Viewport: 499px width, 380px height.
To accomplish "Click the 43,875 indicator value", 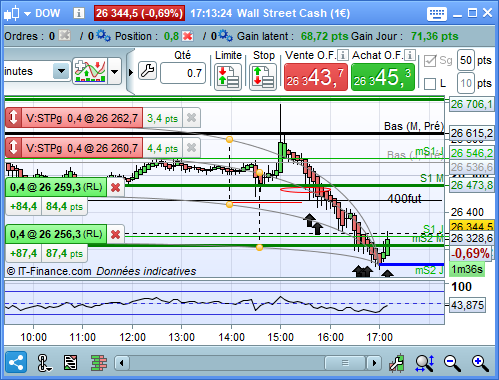I will 467,305.
